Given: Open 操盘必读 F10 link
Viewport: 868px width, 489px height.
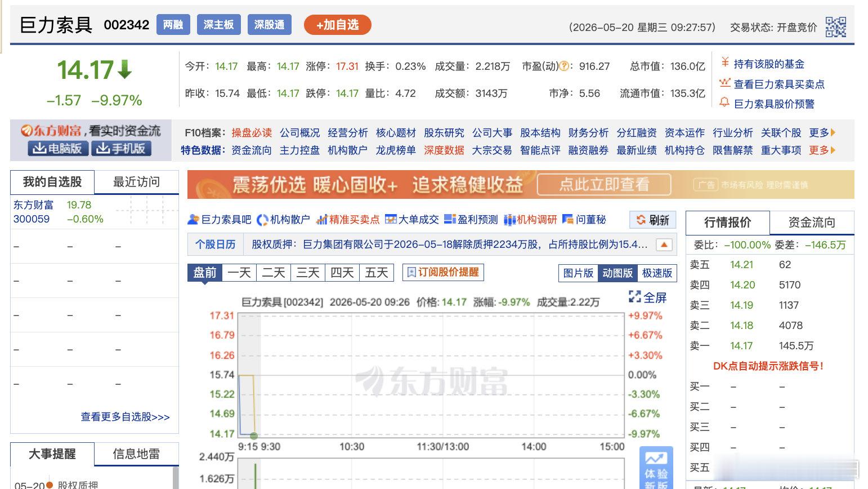Looking at the screenshot, I should pyautogui.click(x=252, y=133).
